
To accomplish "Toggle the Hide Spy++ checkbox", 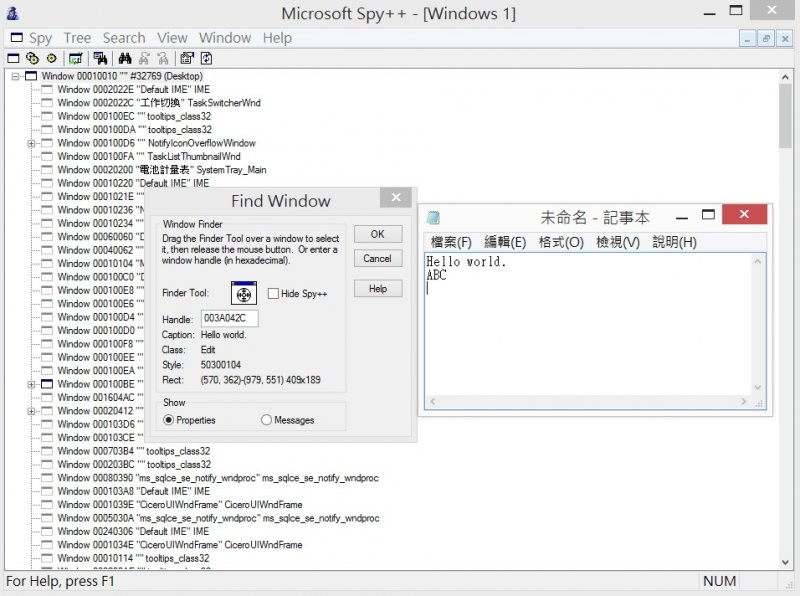I will pyautogui.click(x=273, y=293).
